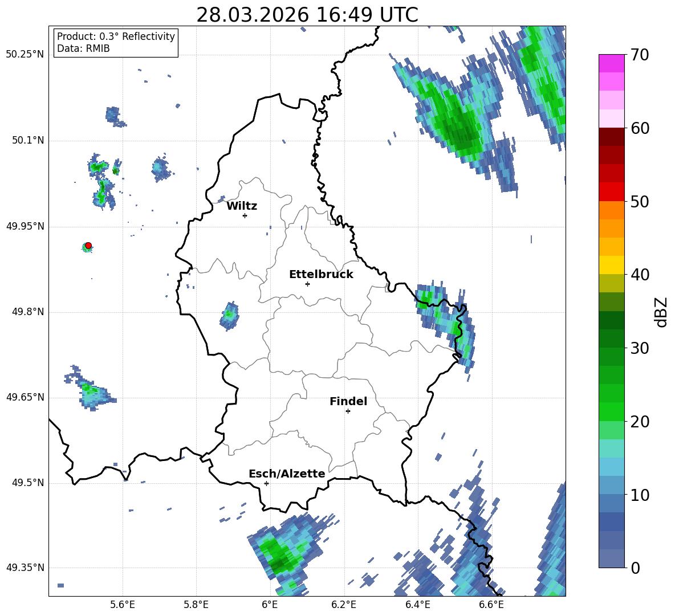Image resolution: width=675 pixels, height=616 pixels.
Task: Click the green echo core south of Esch/Alzette
Action: (279, 556)
